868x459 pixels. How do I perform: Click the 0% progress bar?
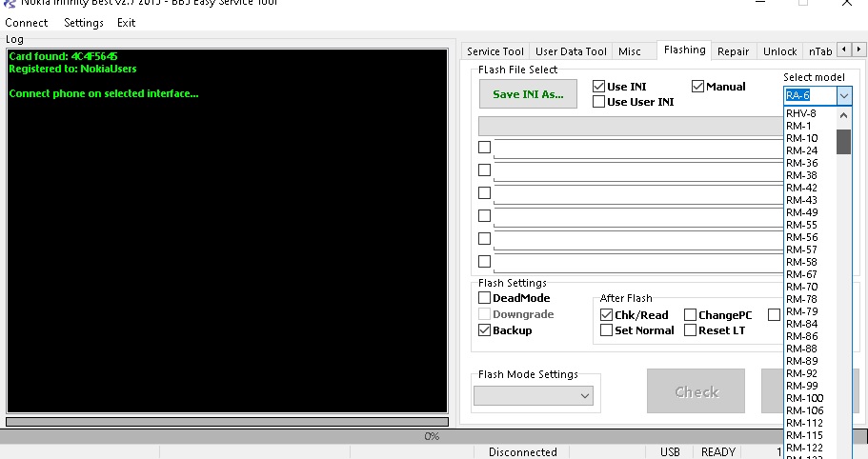(432, 436)
